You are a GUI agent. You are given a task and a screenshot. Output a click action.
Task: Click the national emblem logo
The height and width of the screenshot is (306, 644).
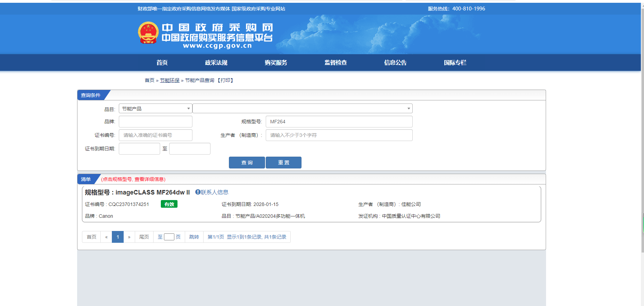tap(148, 33)
